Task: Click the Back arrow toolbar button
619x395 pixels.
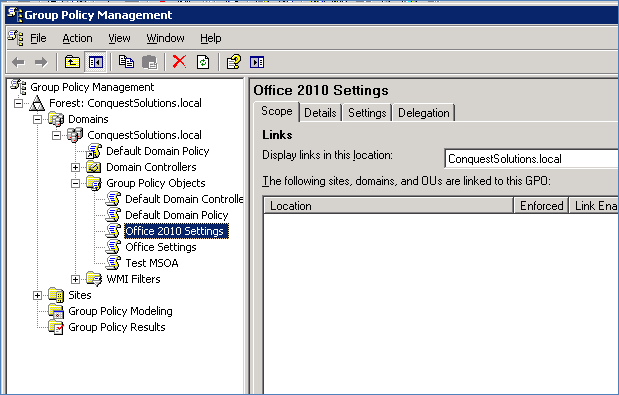Action: tap(18, 62)
